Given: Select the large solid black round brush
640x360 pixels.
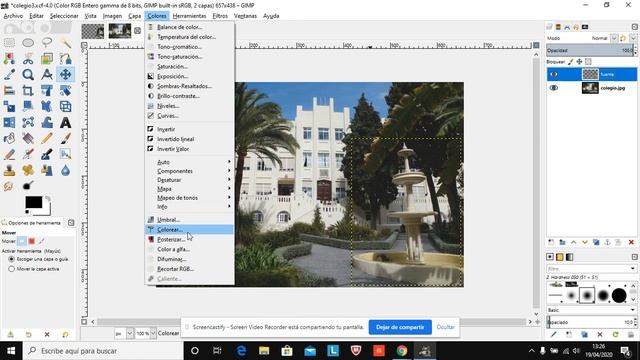Looking at the screenshot, I should pyautogui.click(x=619, y=295).
